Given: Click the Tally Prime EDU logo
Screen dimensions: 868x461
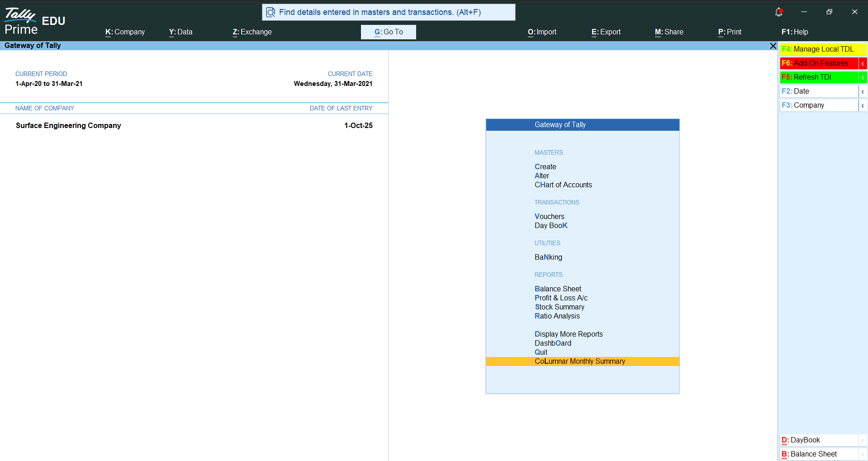Looking at the screenshot, I should click(x=35, y=21).
